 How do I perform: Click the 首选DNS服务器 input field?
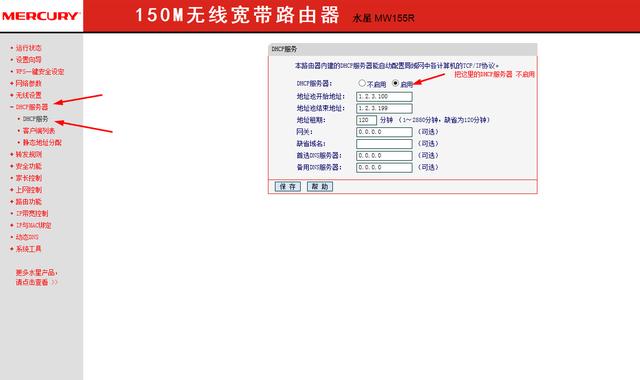click(384, 156)
